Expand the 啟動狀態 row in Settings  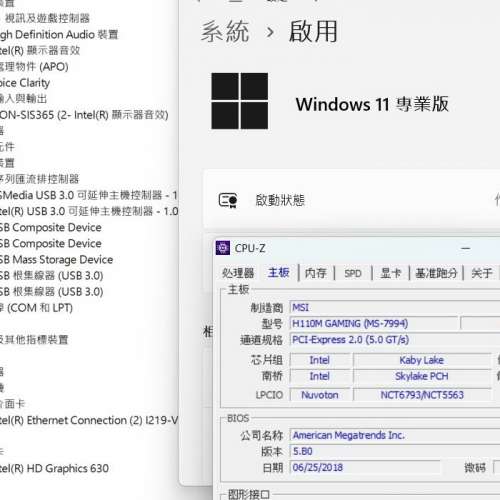[352, 200]
